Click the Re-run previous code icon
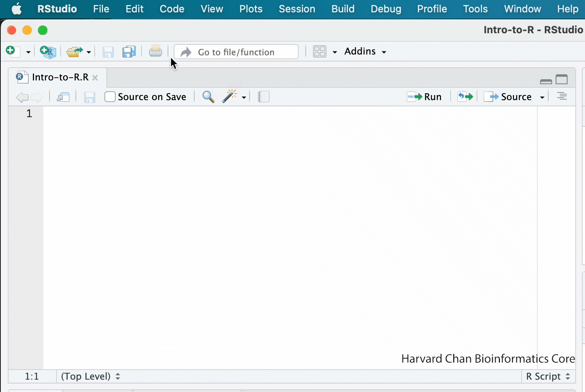The image size is (585, 392). [465, 97]
